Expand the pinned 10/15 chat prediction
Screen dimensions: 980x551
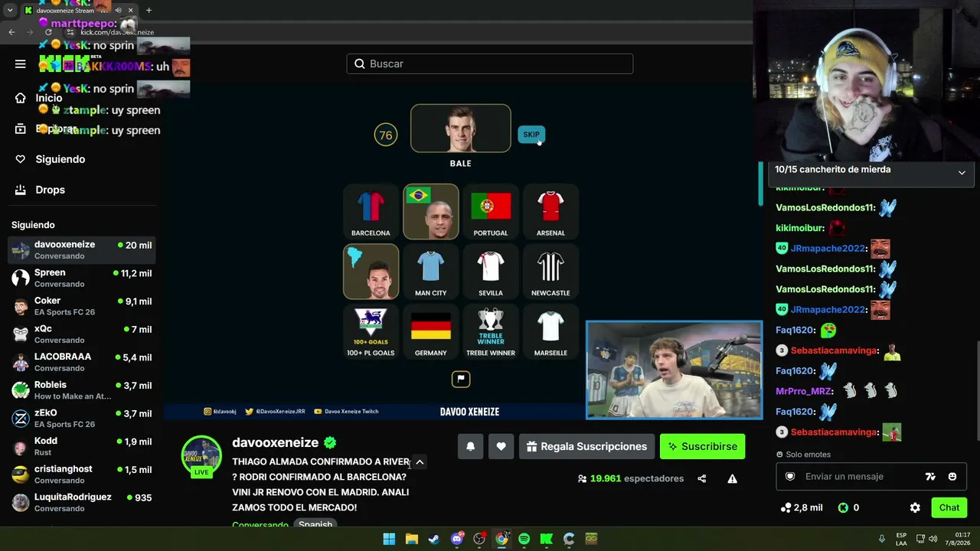(x=962, y=173)
